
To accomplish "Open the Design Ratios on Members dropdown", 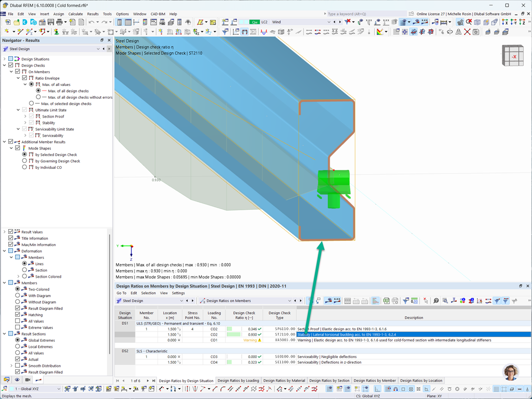I will point(290,301).
